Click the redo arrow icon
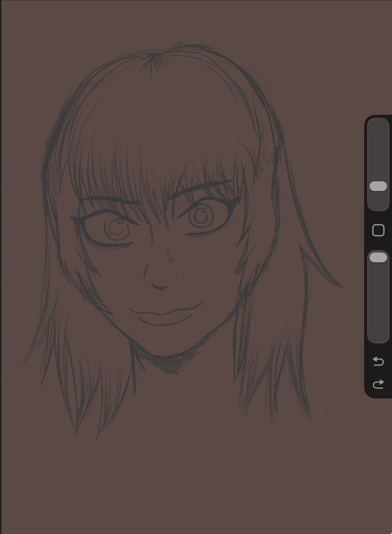Viewport: 392px width, 534px height. tap(378, 384)
